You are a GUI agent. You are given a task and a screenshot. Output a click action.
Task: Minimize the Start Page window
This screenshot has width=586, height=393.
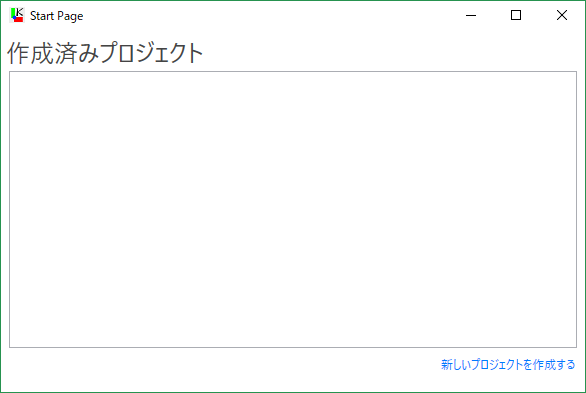(471, 15)
